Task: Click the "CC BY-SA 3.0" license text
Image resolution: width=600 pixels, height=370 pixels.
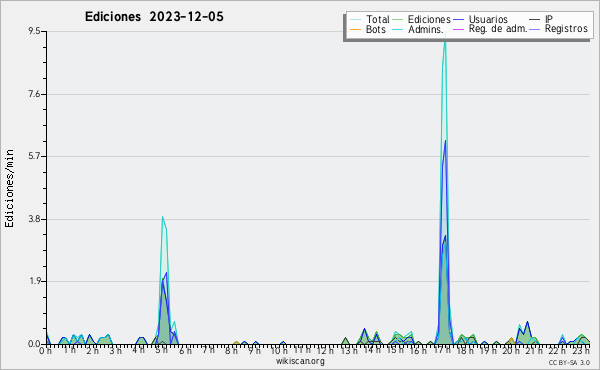Action: point(569,362)
